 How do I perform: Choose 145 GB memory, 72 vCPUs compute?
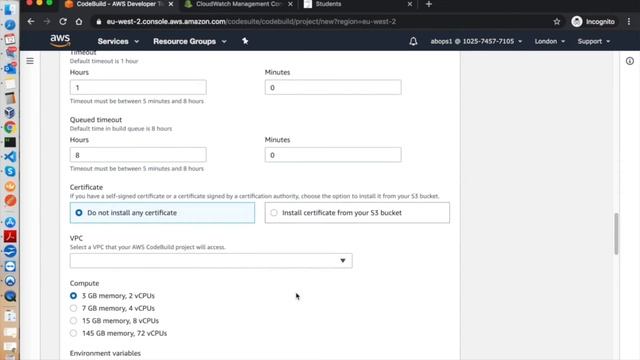[73, 333]
